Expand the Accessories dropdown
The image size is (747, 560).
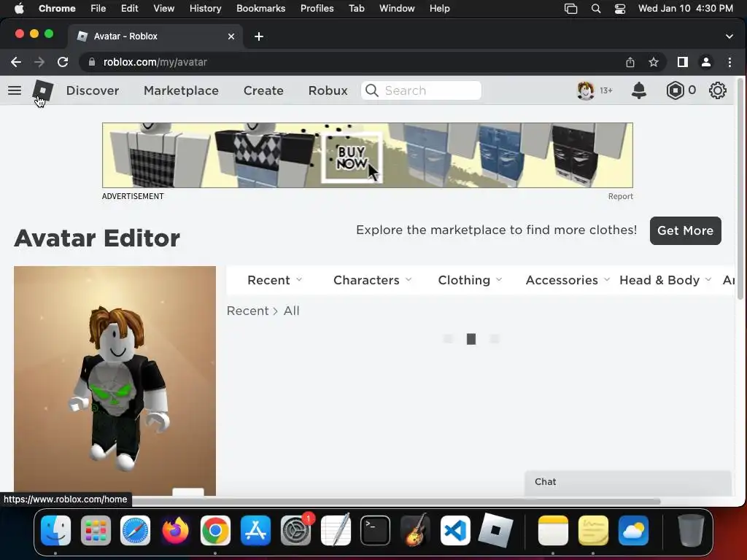click(x=568, y=280)
